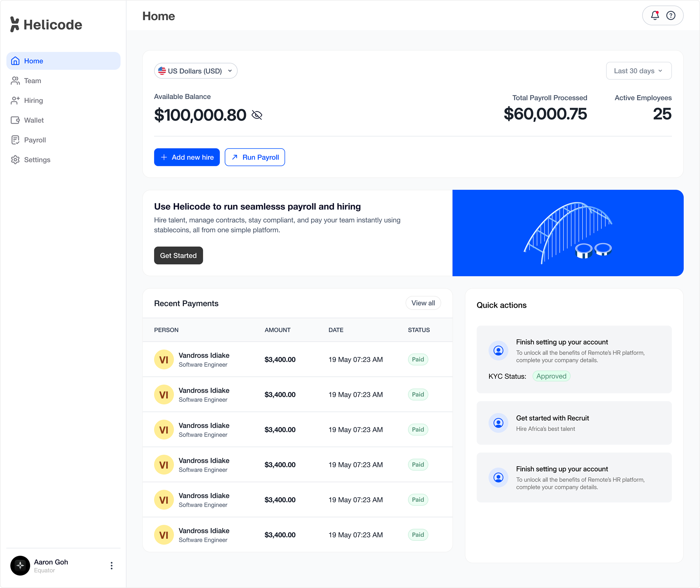The image size is (700, 588).
Task: Select the Wallet icon in the sidebar
Action: click(x=15, y=120)
